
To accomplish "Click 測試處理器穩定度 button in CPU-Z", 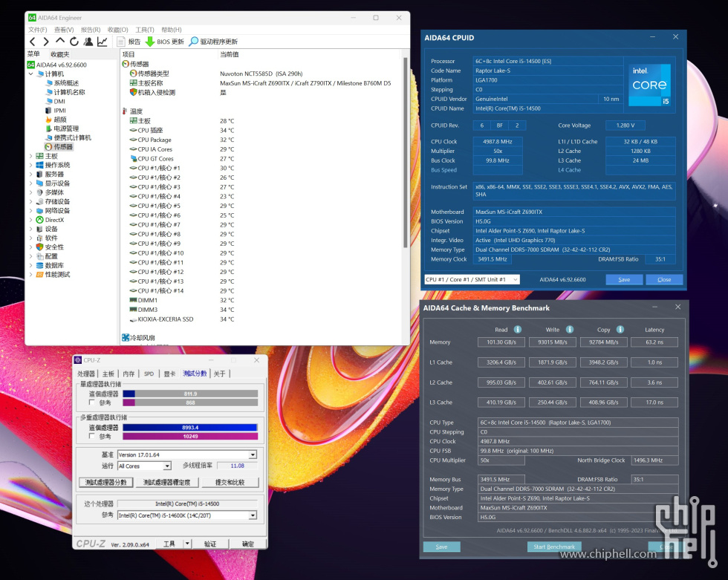I will coord(166,483).
